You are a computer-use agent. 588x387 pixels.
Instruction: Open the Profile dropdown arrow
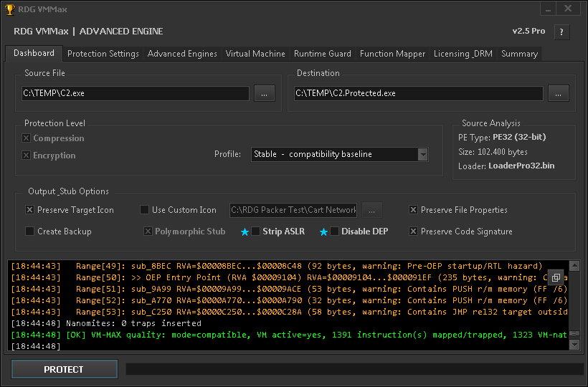coord(423,154)
